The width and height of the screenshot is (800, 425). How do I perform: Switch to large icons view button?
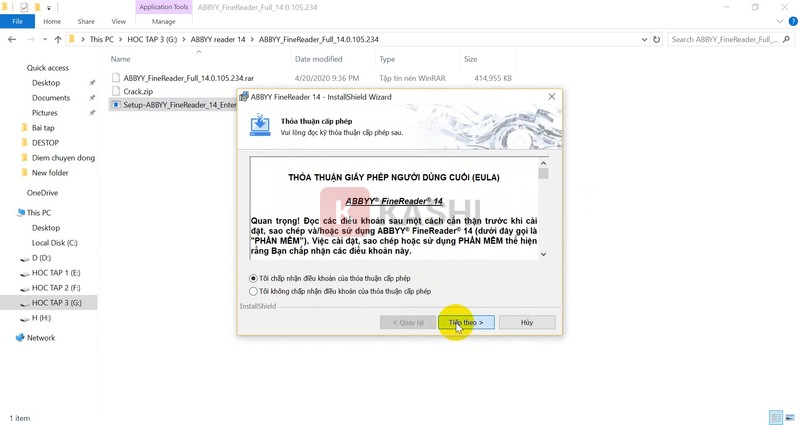click(x=790, y=418)
